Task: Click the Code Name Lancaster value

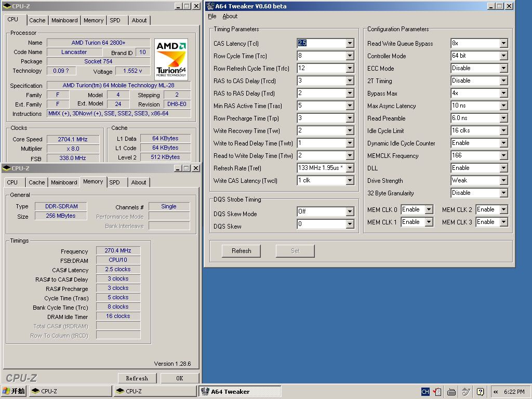Action: (x=74, y=52)
